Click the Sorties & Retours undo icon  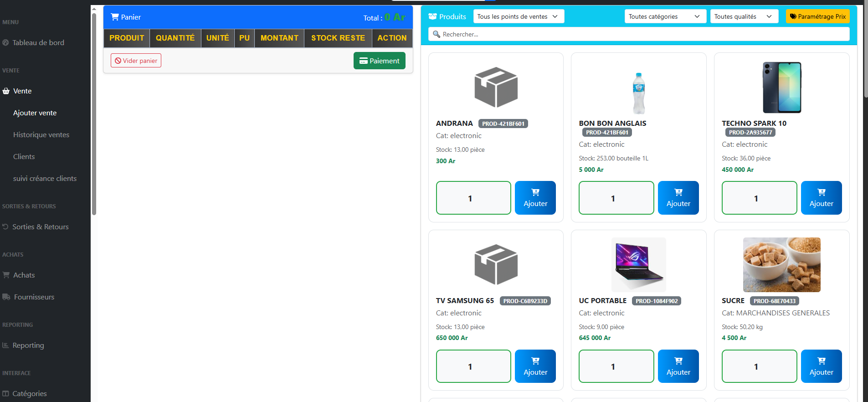5,227
